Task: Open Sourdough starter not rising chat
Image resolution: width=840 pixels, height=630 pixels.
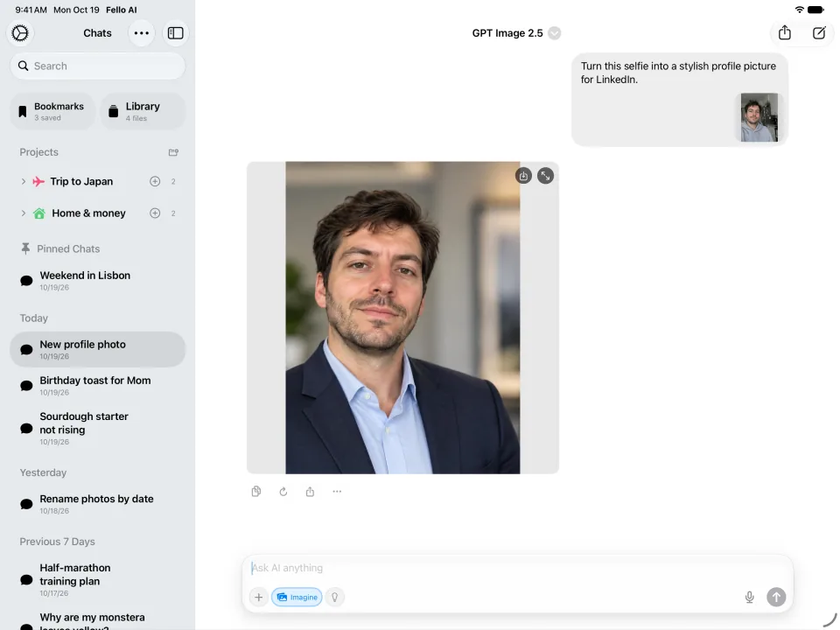Action: [x=97, y=428]
